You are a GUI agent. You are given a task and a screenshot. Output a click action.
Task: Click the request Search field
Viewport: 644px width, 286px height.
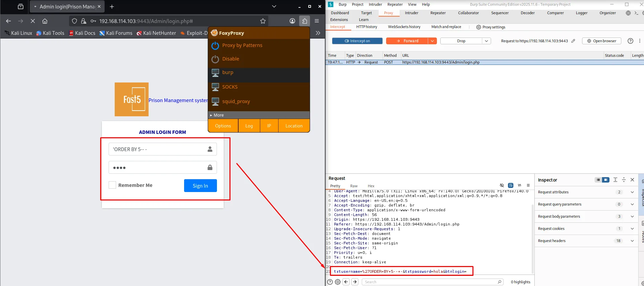[x=432, y=282]
